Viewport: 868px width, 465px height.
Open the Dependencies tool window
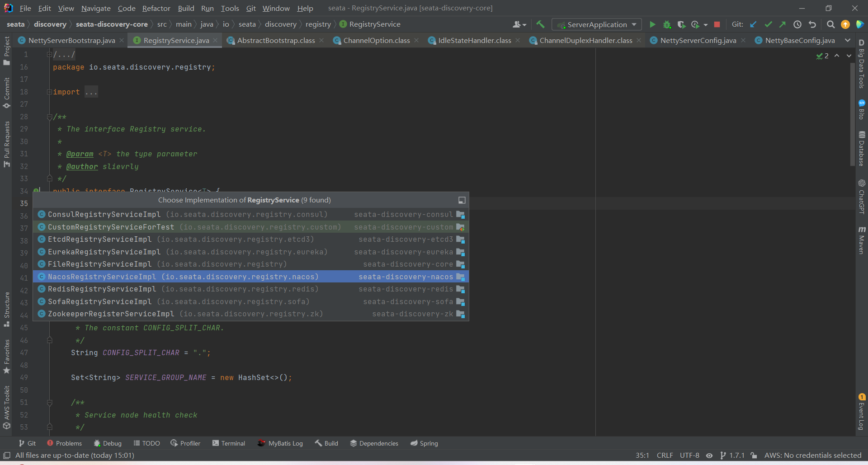pyautogui.click(x=374, y=443)
